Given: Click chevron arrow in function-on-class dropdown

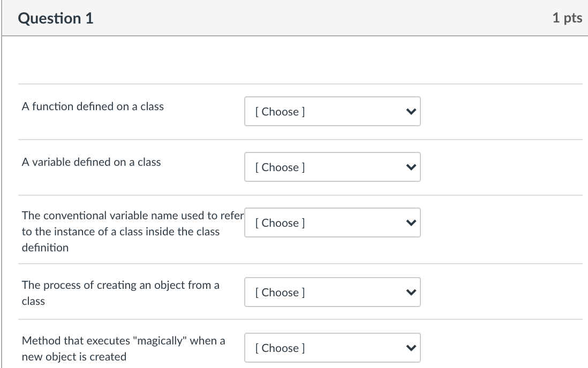Looking at the screenshot, I should click(x=411, y=112).
